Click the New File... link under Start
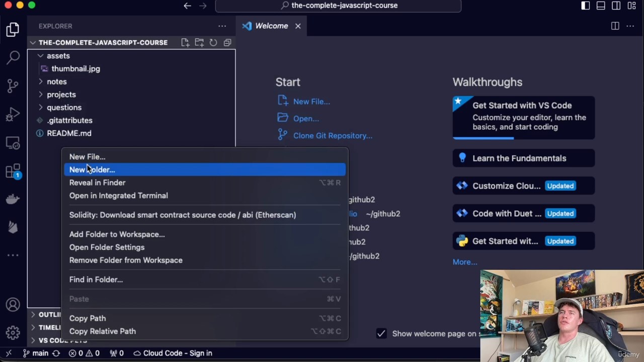This screenshot has width=644, height=362. (x=311, y=102)
